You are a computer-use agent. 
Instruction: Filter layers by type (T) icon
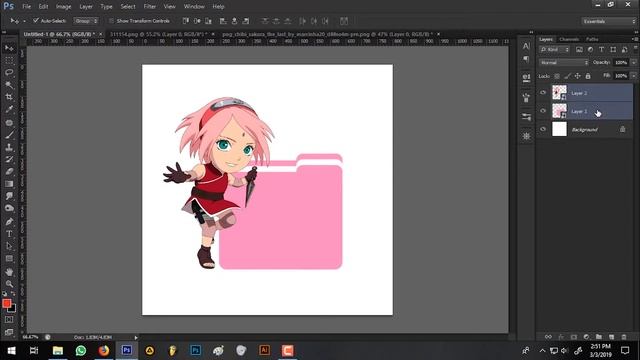click(x=601, y=49)
